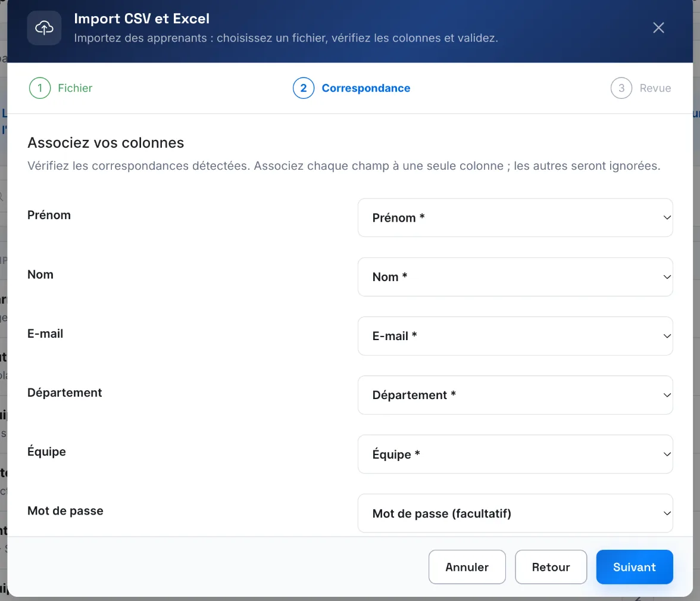The image size is (700, 601).
Task: Expand the Nom column dropdown
Action: point(515,277)
